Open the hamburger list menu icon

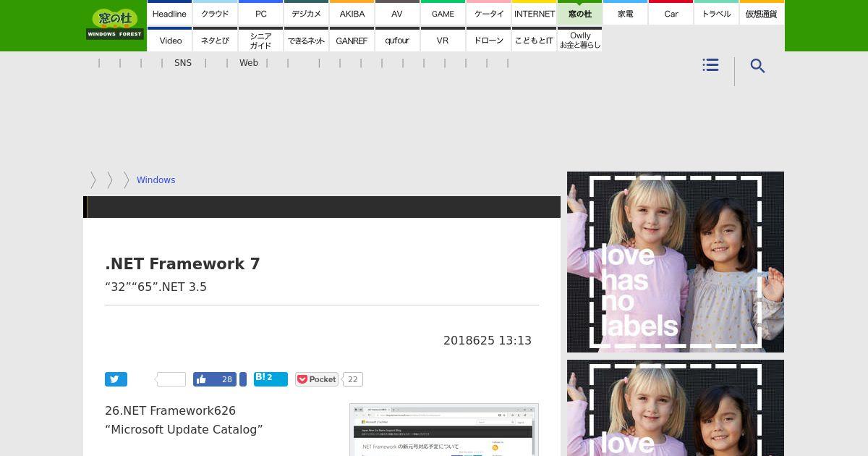click(710, 65)
